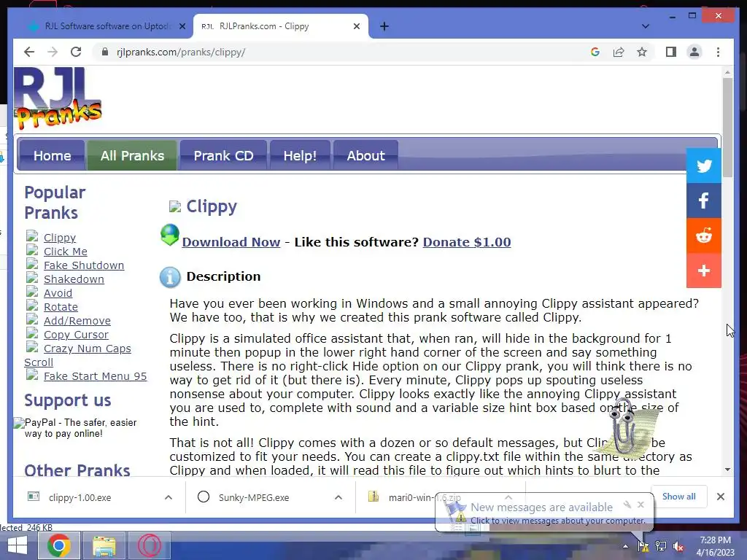Click the network tray icon

(661, 546)
